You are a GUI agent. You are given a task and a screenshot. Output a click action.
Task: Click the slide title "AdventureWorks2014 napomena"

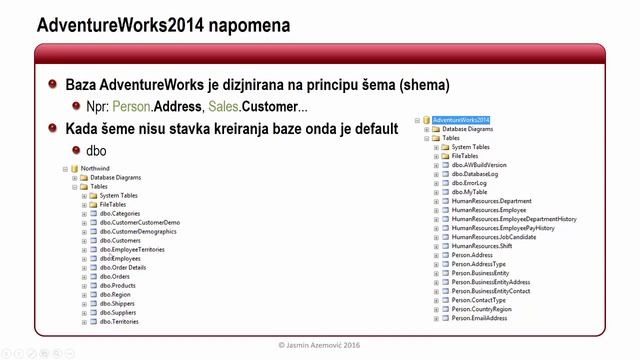point(163,25)
